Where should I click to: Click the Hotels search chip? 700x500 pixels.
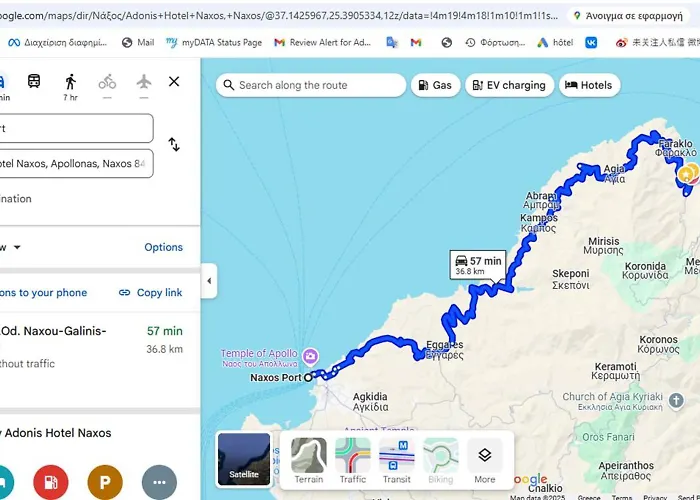588,86
